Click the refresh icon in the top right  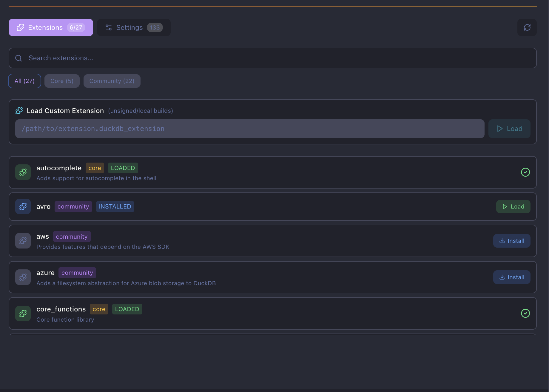click(527, 27)
